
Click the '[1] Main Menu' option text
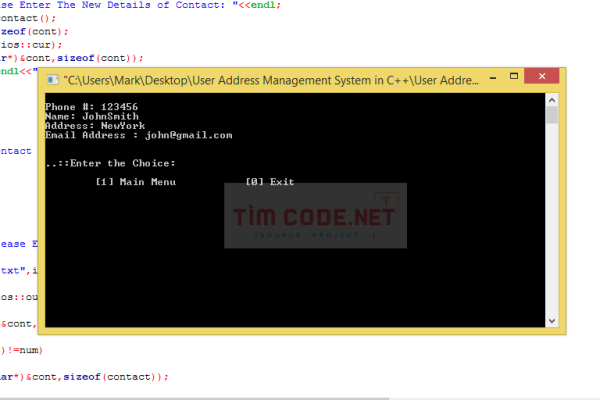pos(135,182)
